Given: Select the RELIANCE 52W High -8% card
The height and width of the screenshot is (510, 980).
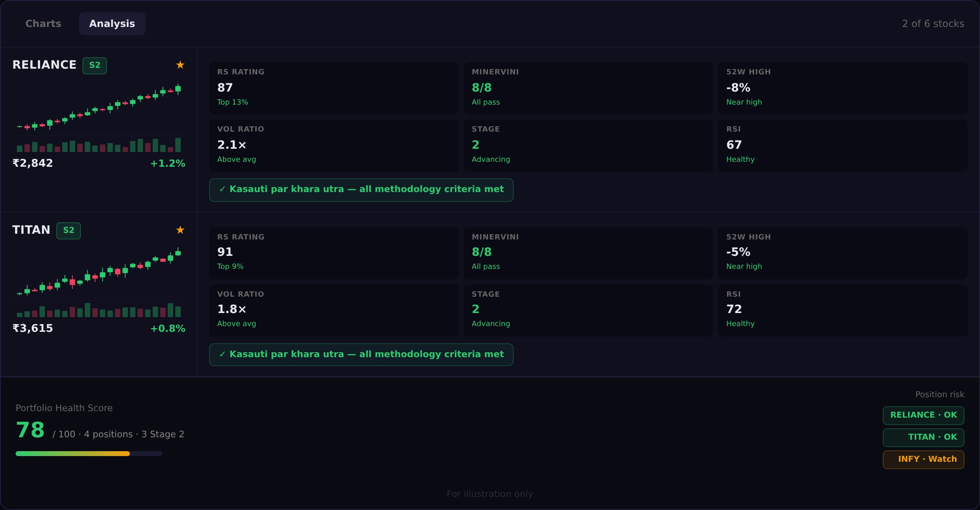Looking at the screenshot, I should (x=843, y=88).
